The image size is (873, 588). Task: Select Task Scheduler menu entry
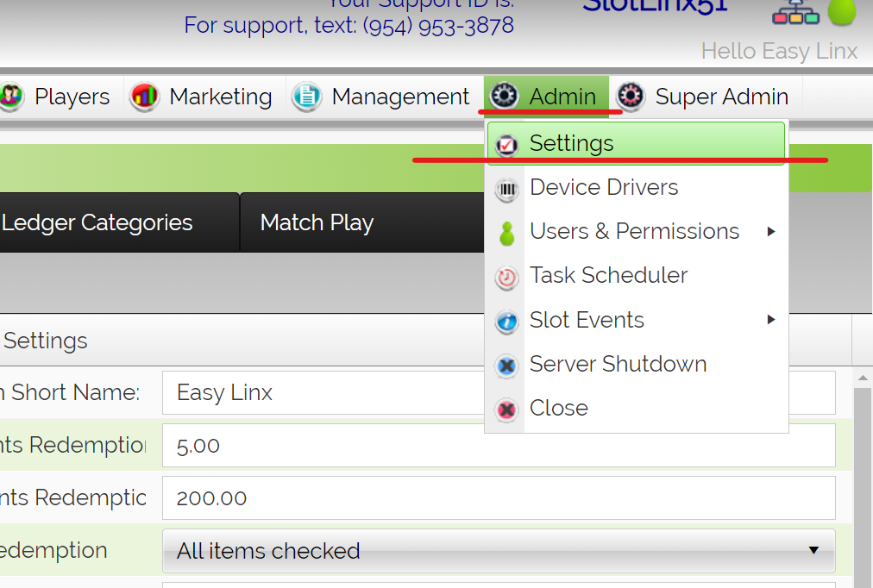636,275
